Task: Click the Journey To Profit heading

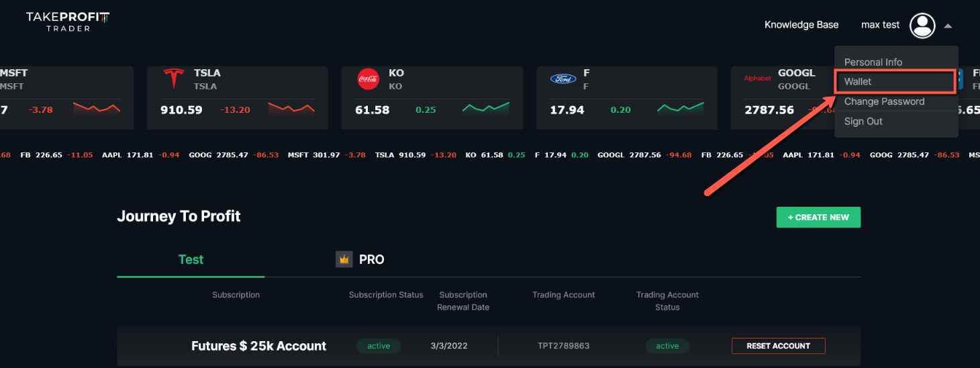Action: point(179,216)
